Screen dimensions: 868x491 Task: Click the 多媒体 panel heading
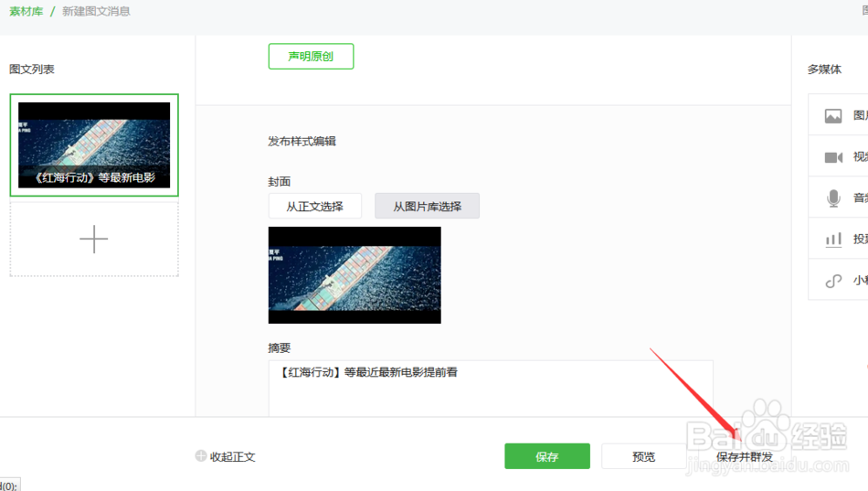(824, 69)
